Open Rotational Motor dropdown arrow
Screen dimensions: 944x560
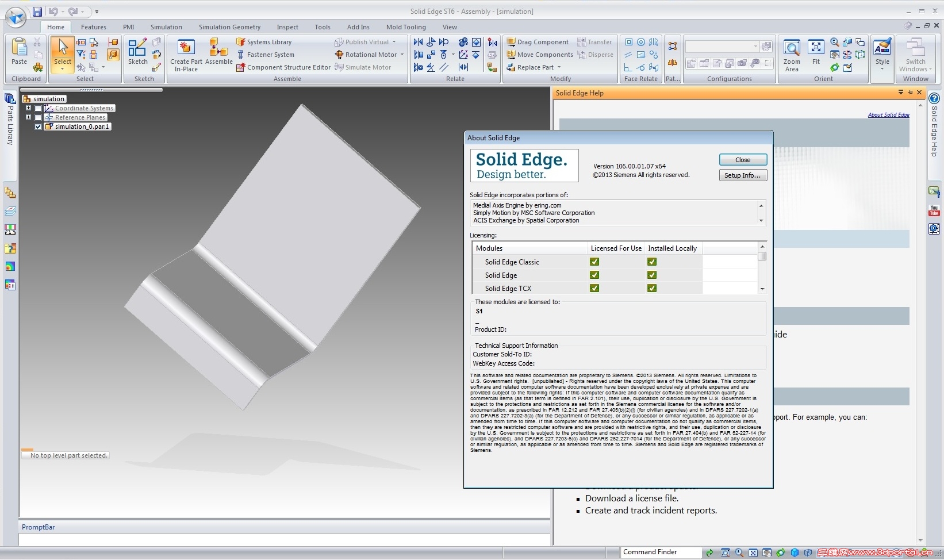coord(402,55)
